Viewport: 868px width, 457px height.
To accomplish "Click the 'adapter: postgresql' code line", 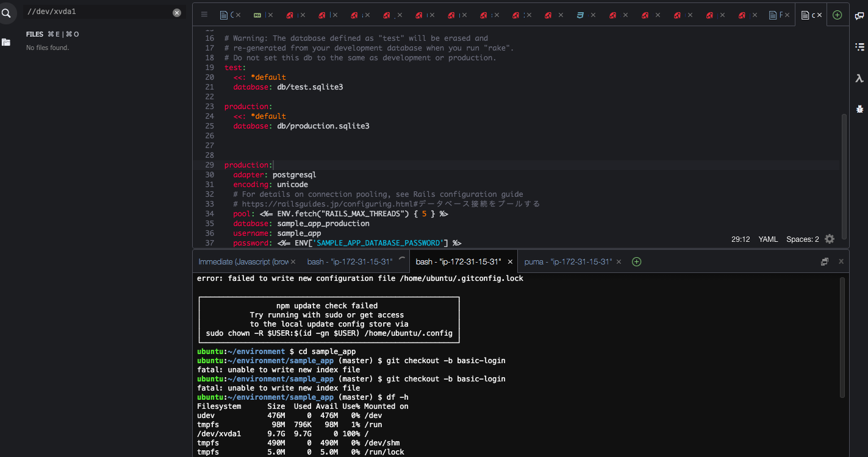I will (x=274, y=175).
